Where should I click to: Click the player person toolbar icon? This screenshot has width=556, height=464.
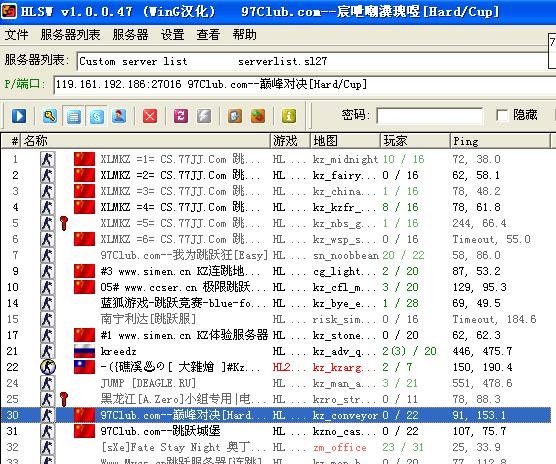[x=119, y=116]
